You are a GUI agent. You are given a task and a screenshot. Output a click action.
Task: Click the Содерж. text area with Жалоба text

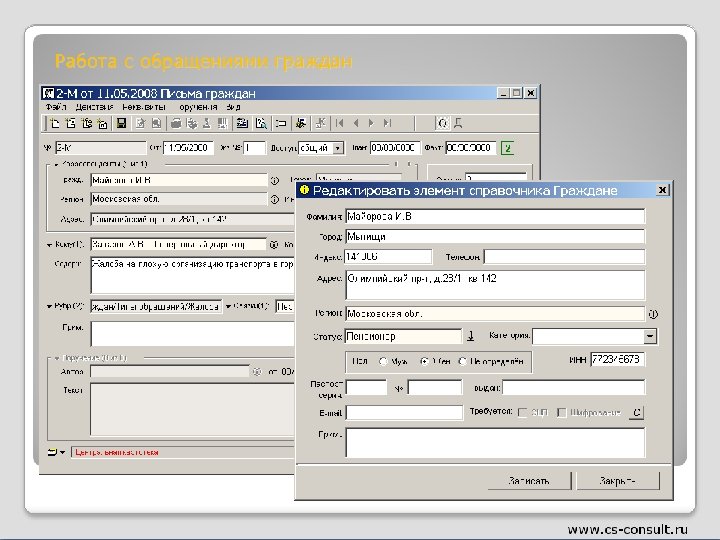coord(192,276)
